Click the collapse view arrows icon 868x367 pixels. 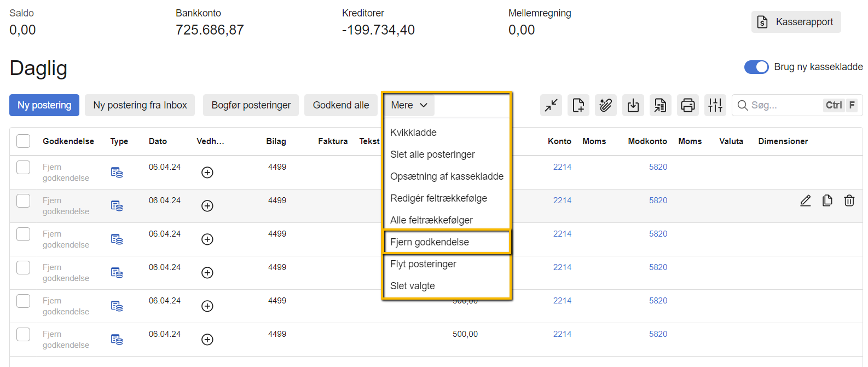pyautogui.click(x=551, y=105)
